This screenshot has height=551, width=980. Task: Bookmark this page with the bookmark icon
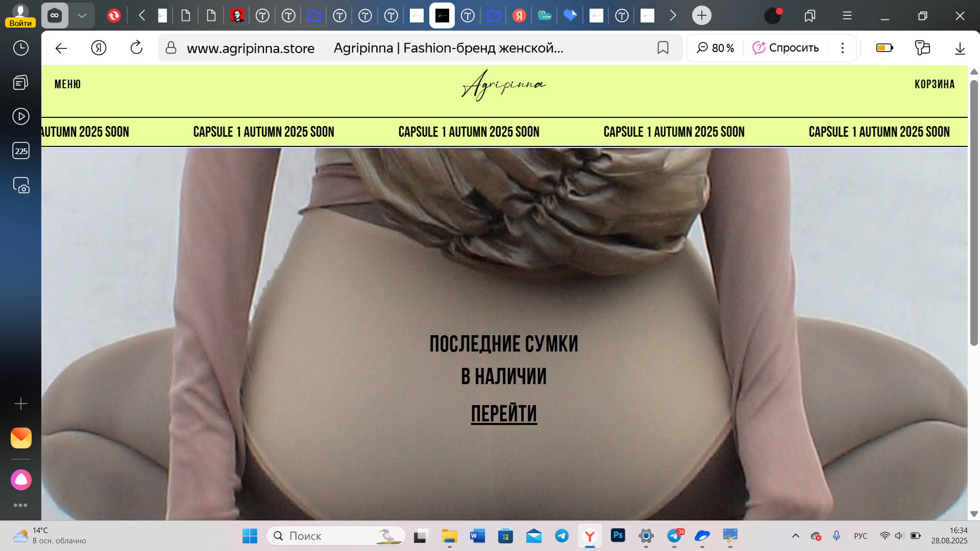click(x=663, y=48)
